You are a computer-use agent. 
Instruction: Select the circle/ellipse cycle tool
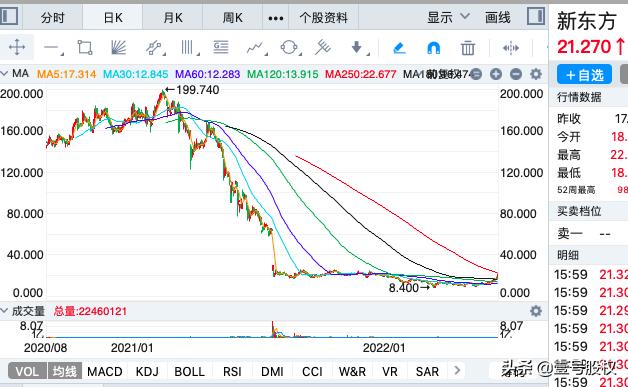pyautogui.click(x=290, y=48)
